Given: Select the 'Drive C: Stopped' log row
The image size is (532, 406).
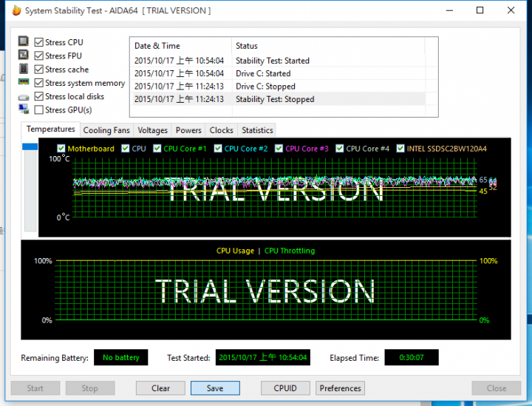Looking at the screenshot, I should (x=279, y=87).
